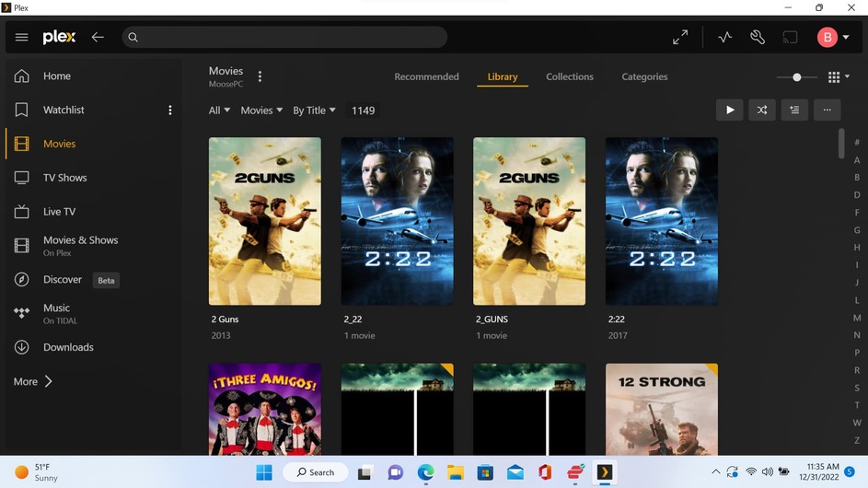Switch to the Categories tab
The height and width of the screenshot is (488, 868).
(644, 76)
